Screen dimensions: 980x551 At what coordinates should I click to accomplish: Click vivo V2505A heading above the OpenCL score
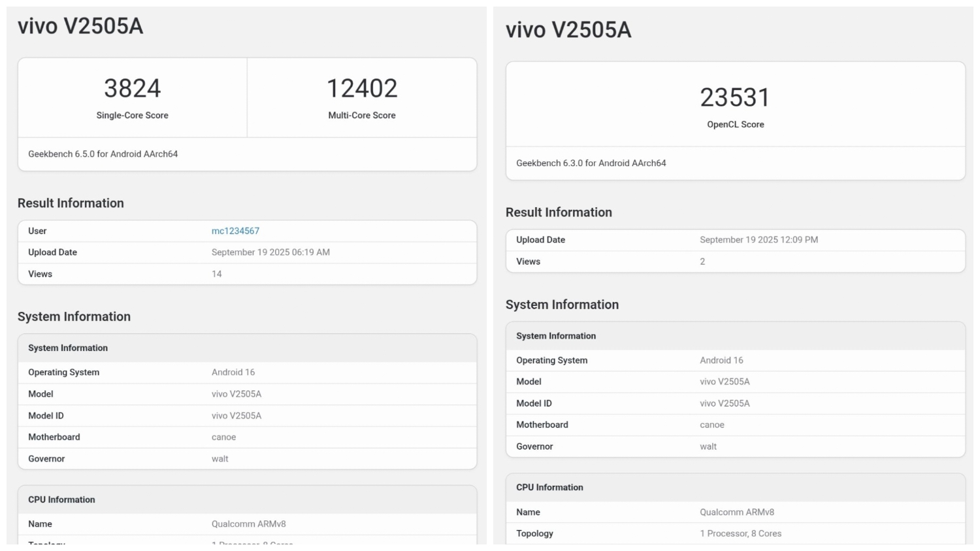tap(568, 30)
